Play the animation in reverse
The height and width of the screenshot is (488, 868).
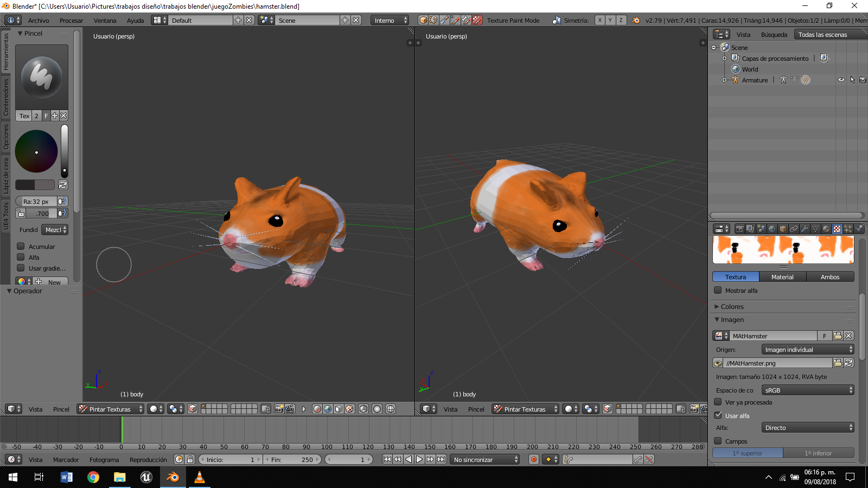point(409,459)
